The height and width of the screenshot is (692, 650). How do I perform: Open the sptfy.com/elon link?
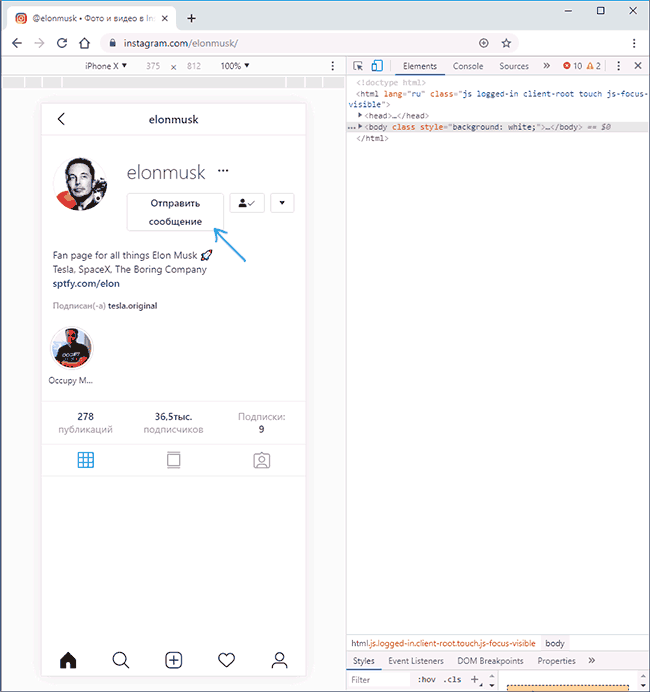click(x=79, y=283)
